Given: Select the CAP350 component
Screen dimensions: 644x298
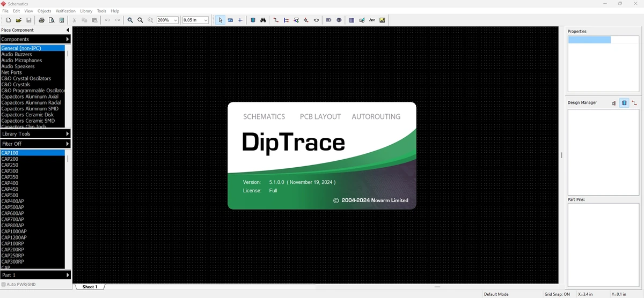Looking at the screenshot, I should [32, 177].
